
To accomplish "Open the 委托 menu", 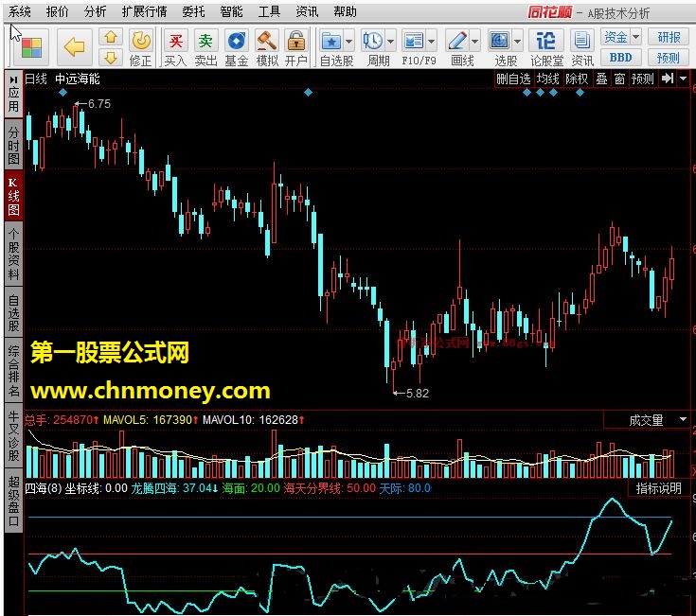I will (193, 12).
